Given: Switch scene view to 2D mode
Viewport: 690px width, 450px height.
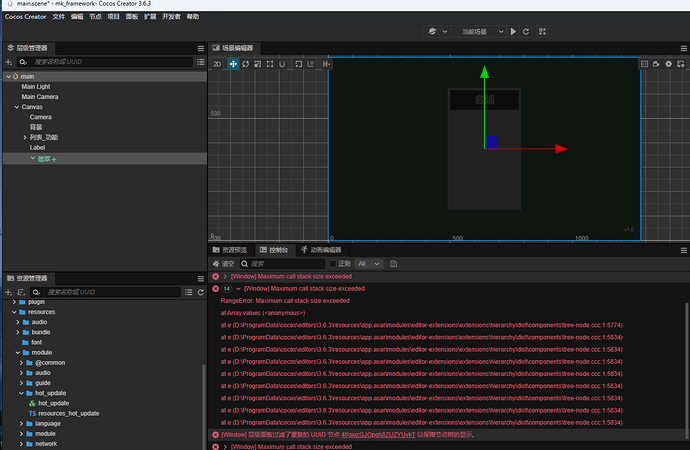Looking at the screenshot, I should 217,64.
